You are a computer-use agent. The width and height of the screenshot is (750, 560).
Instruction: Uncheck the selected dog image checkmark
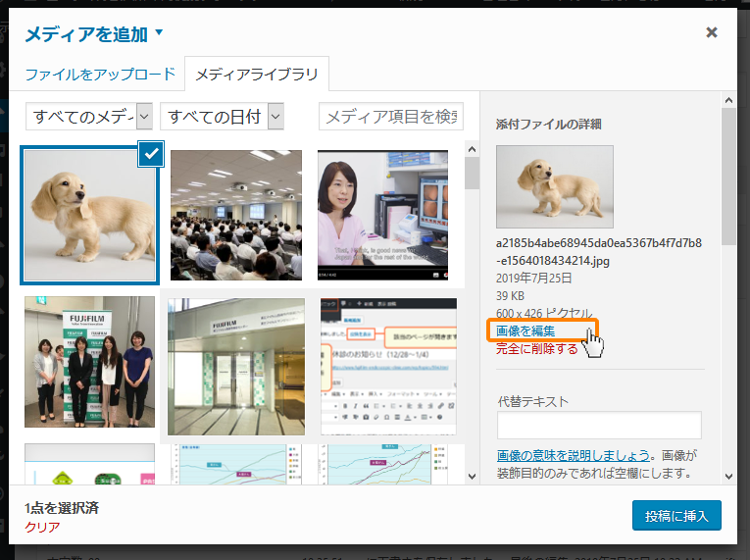tap(150, 153)
